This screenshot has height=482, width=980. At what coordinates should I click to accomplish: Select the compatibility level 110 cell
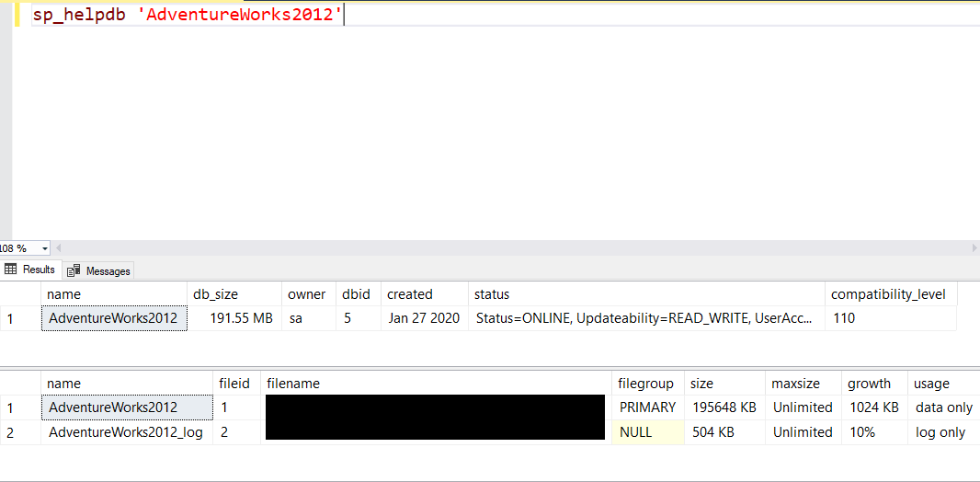pos(891,318)
